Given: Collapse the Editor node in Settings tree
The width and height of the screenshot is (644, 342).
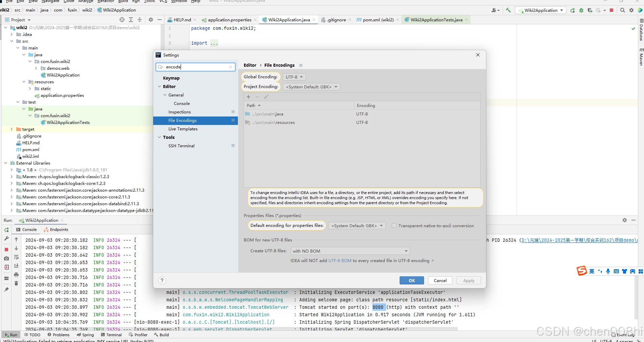Looking at the screenshot, I should coord(160,86).
